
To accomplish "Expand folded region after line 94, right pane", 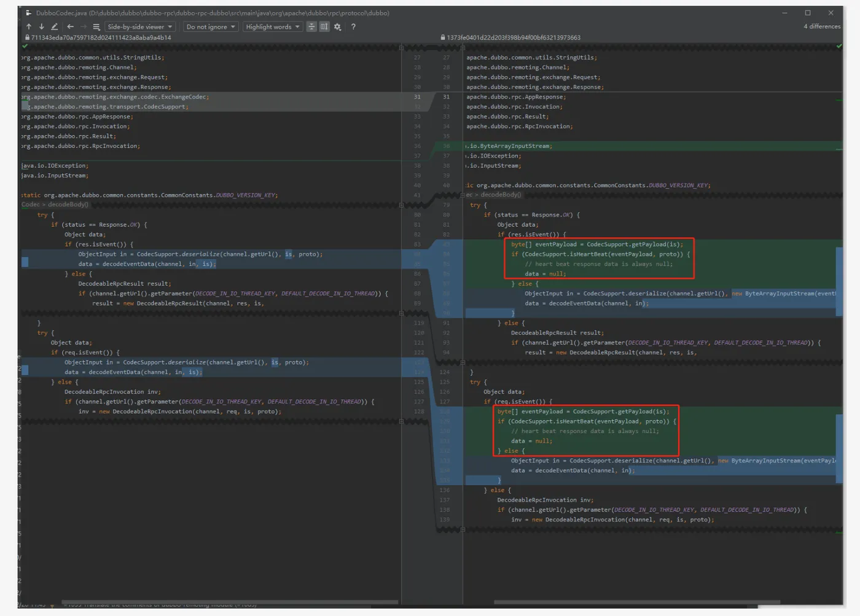I will [x=463, y=362].
